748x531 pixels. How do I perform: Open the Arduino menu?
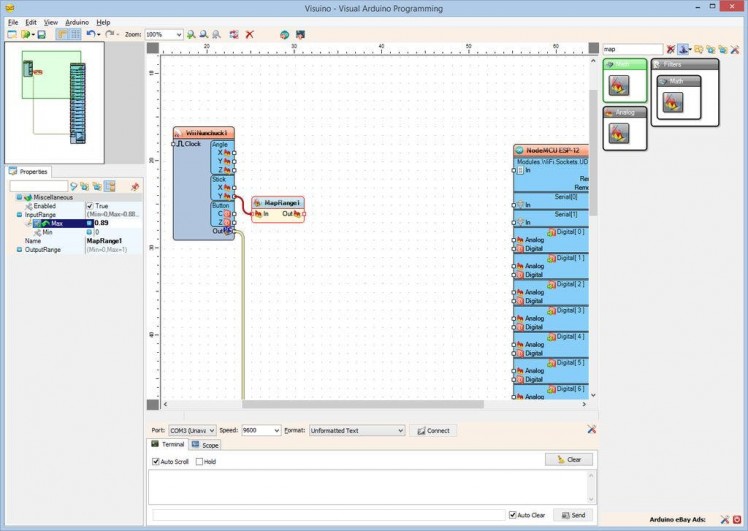pos(77,21)
